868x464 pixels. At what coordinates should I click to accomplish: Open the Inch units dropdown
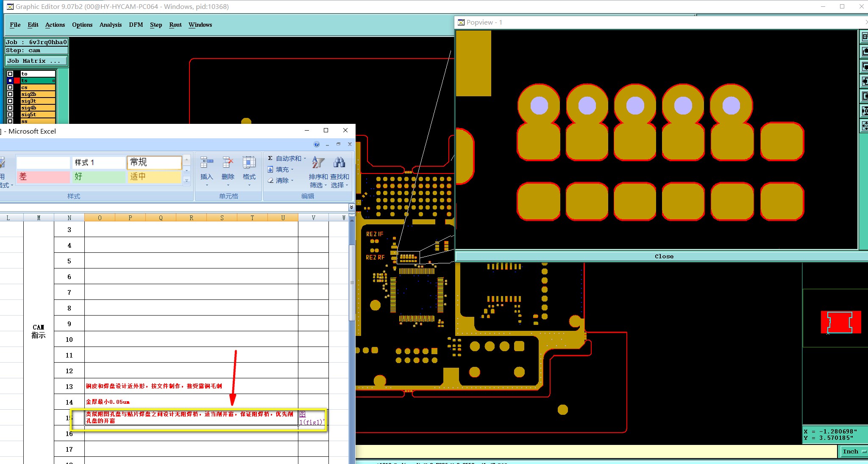coord(853,452)
